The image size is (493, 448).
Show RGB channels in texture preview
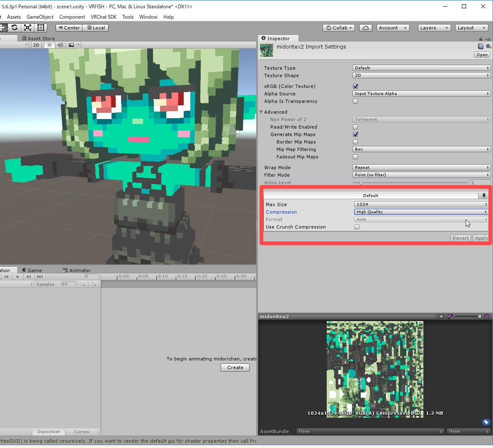click(441, 317)
